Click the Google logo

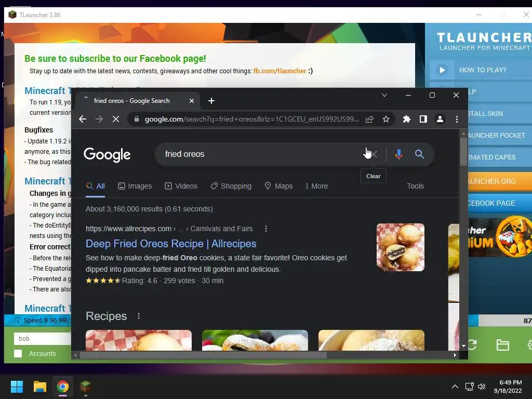tap(107, 155)
